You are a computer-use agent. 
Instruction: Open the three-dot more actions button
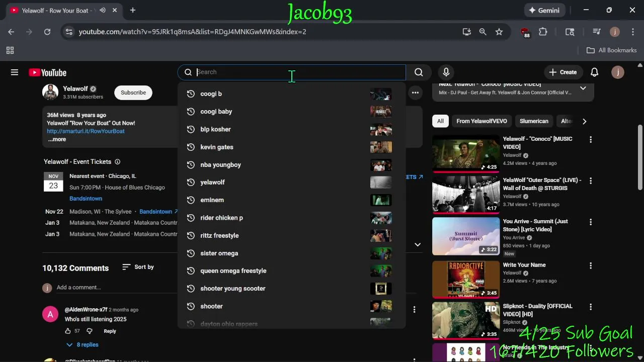click(415, 93)
